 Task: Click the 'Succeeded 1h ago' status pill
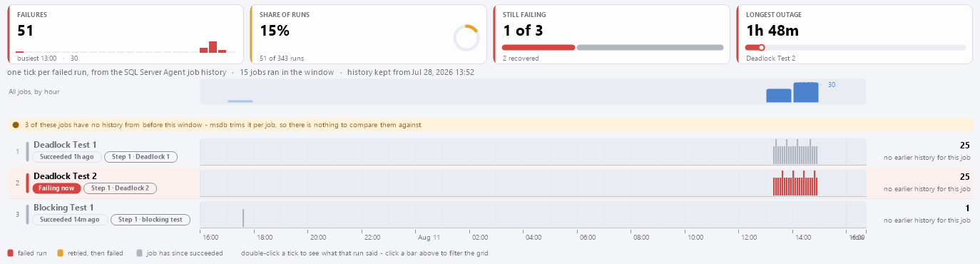coord(67,156)
